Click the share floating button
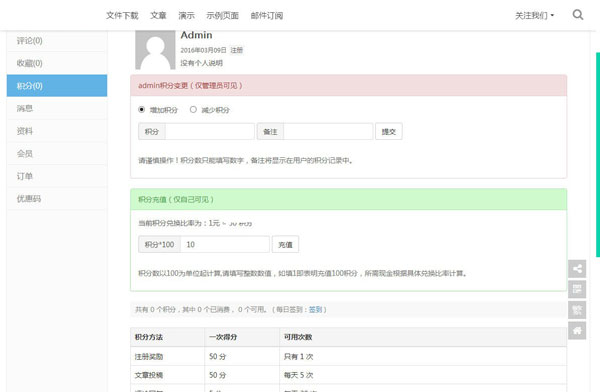600x392 pixels. (x=577, y=269)
